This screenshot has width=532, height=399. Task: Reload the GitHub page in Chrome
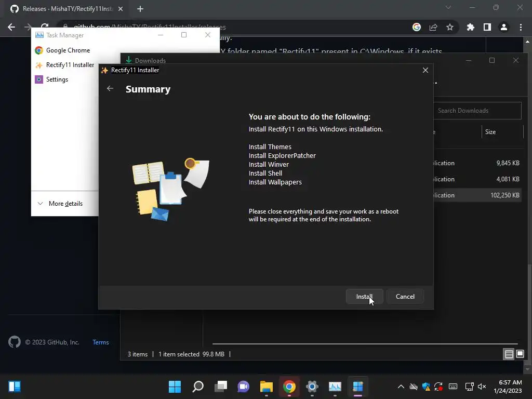pyautogui.click(x=45, y=26)
